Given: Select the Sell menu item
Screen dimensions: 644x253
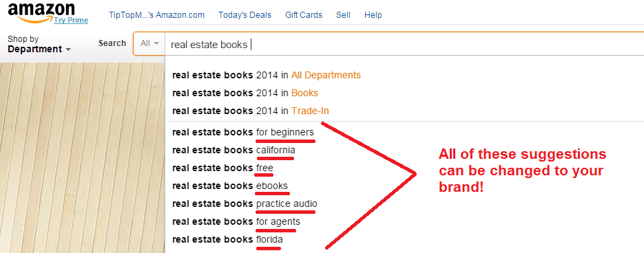Looking at the screenshot, I should tap(343, 15).
